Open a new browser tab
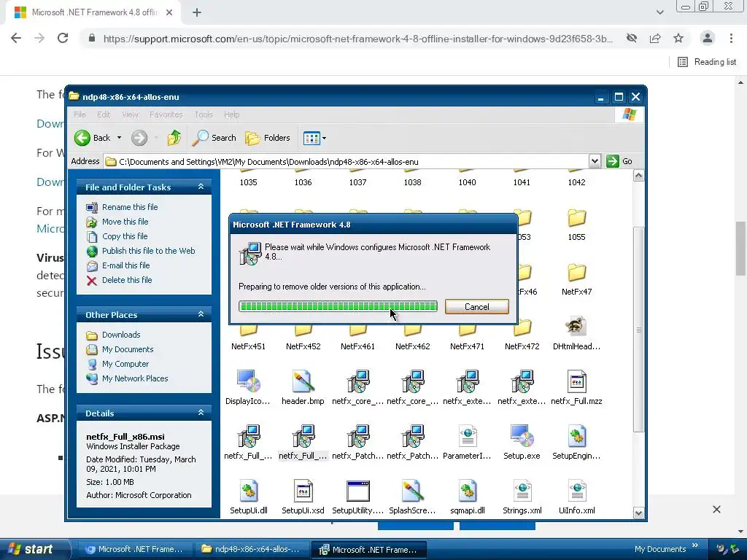This screenshot has width=747, height=560. click(197, 12)
